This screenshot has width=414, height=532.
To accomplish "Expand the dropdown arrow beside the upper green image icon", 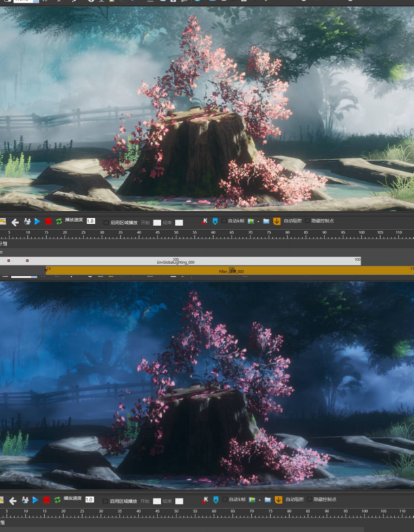I will pos(258,222).
